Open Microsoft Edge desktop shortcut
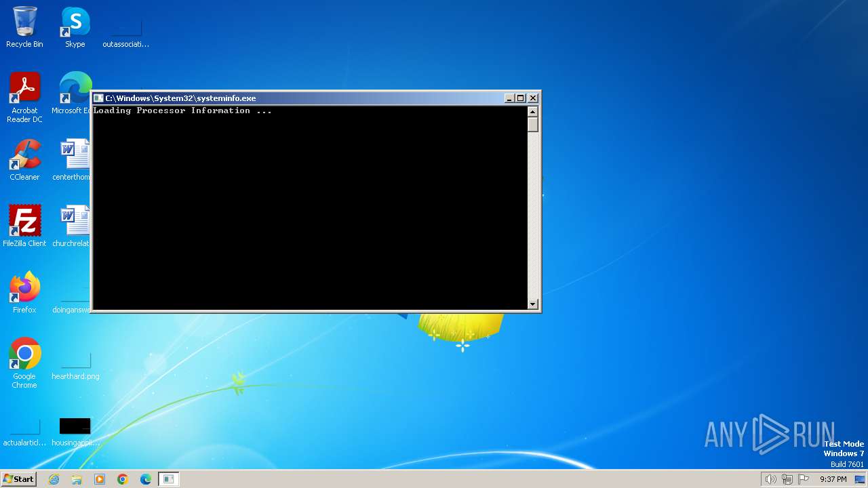This screenshot has height=488, width=868. click(73, 94)
